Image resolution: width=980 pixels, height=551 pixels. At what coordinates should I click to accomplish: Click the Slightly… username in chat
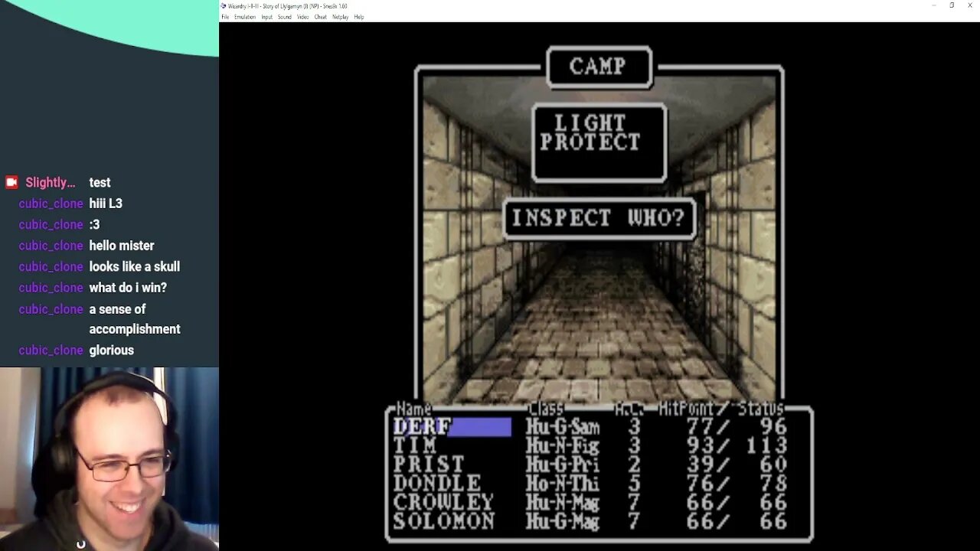50,182
